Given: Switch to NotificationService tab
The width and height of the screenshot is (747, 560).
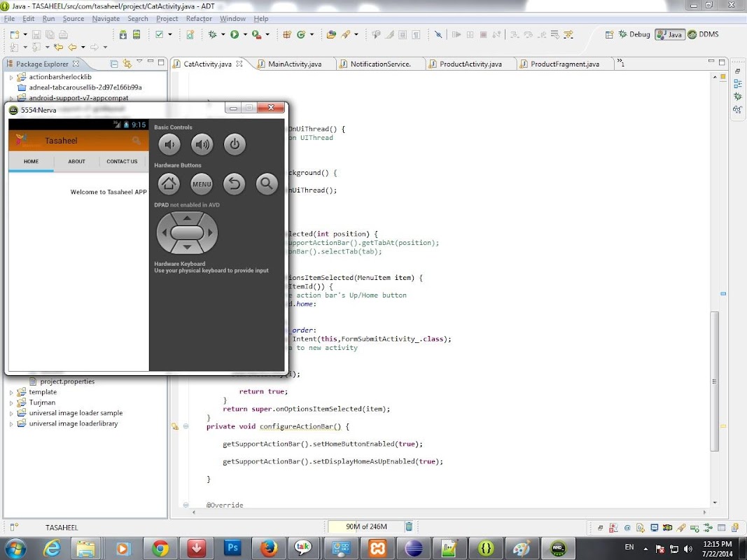Looking at the screenshot, I should coord(380,64).
